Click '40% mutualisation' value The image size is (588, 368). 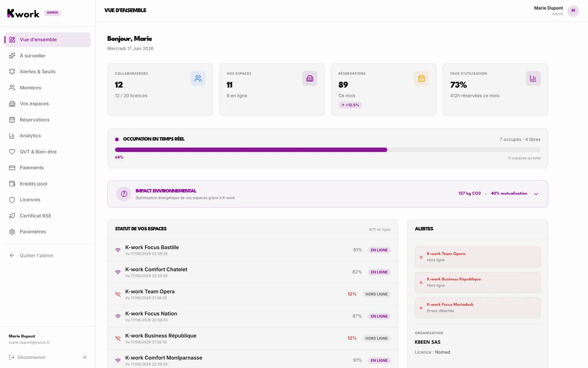(x=509, y=193)
